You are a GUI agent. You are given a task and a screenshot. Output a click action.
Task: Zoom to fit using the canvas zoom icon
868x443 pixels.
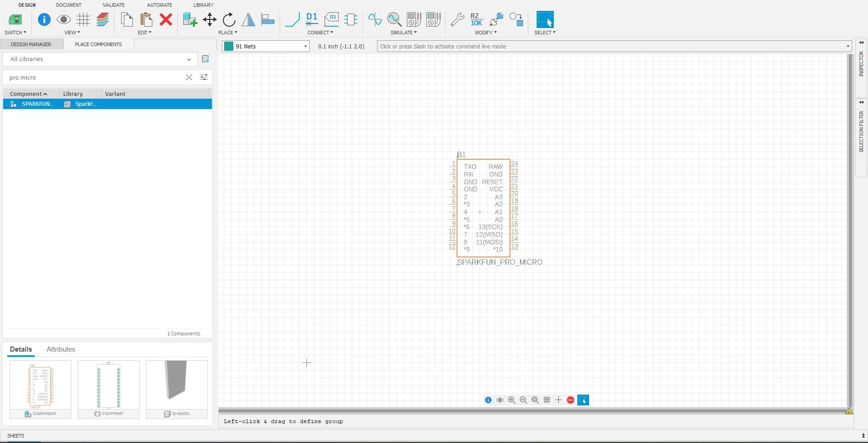[x=535, y=400]
